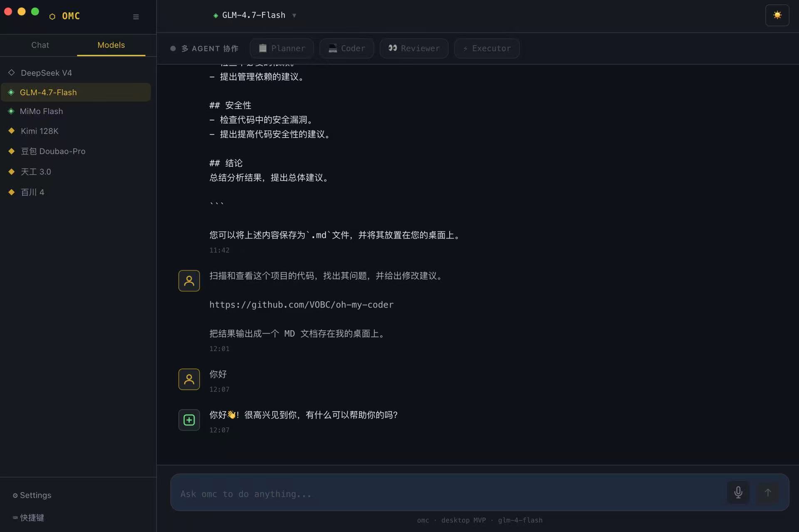Focus the 'Ask omc to do anything' input

448,494
